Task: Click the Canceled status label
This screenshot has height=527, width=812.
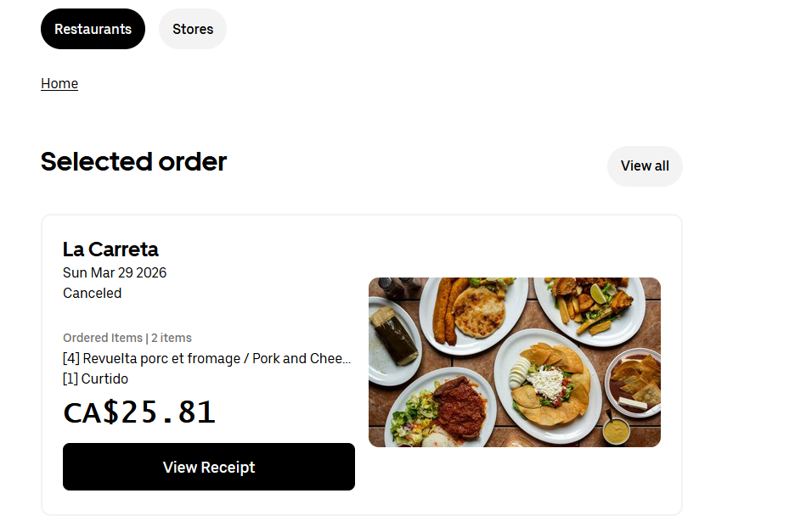Action: pyautogui.click(x=91, y=293)
